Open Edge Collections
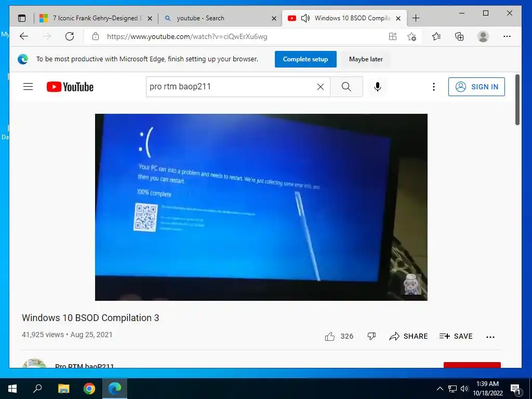Screen dimensions: 532x399 459,36
